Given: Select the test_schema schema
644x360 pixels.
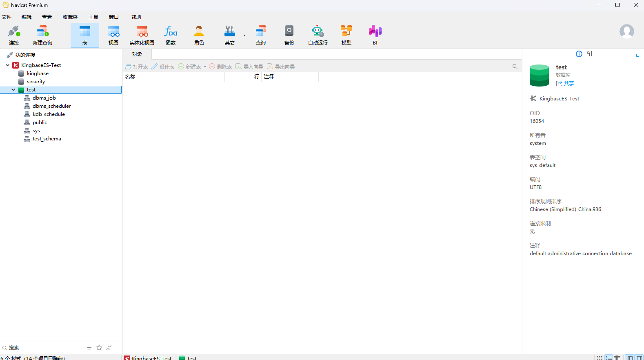Looking at the screenshot, I should tap(47, 139).
